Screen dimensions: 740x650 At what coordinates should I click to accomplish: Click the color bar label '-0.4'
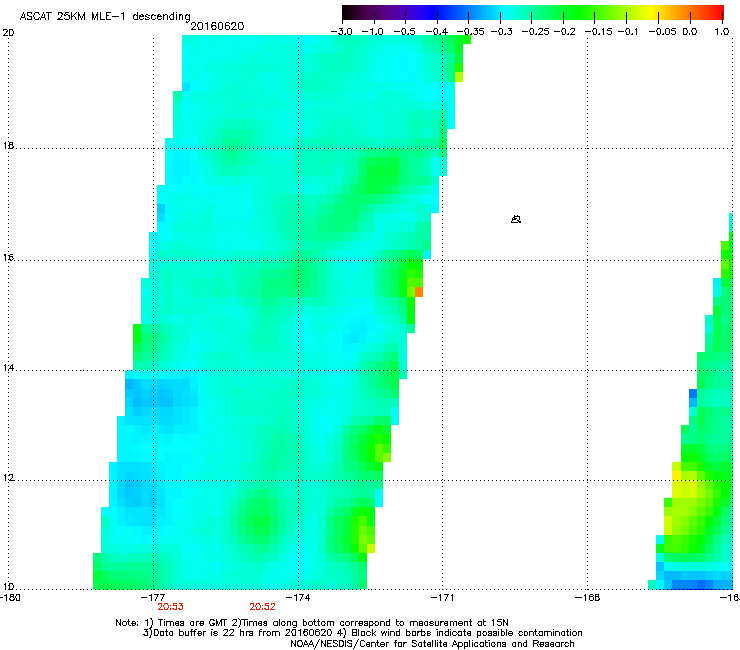[437, 32]
